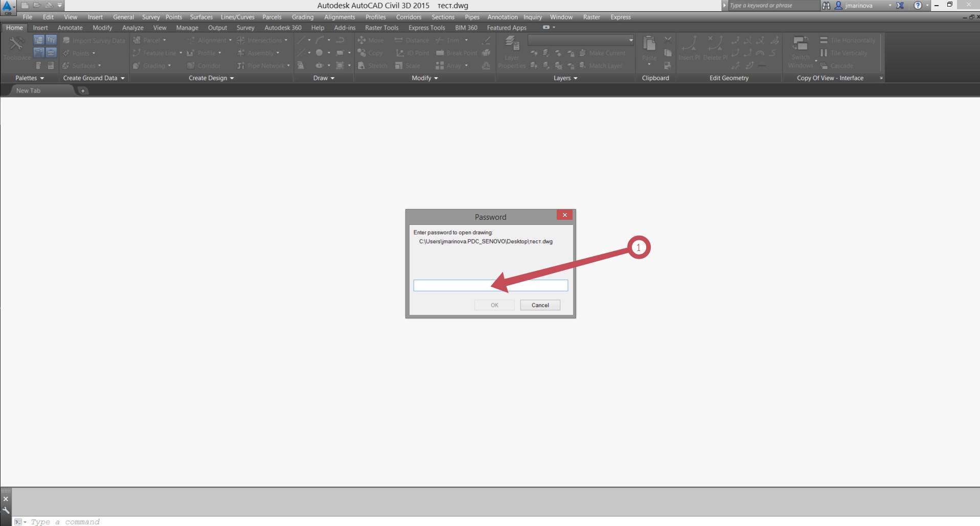Screen dimensions: 980x526
Task: Expand the Create Ground Data panel
Action: (x=94, y=78)
